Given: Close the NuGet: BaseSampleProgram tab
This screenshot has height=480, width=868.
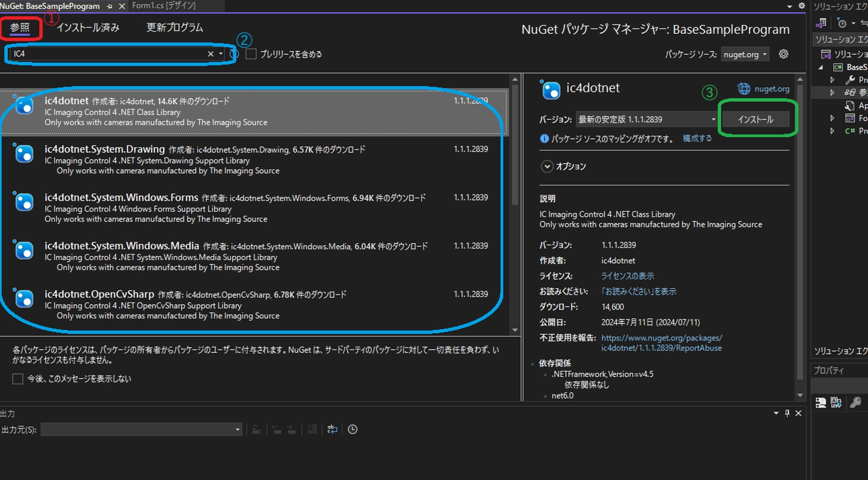Looking at the screenshot, I should tap(122, 6).
